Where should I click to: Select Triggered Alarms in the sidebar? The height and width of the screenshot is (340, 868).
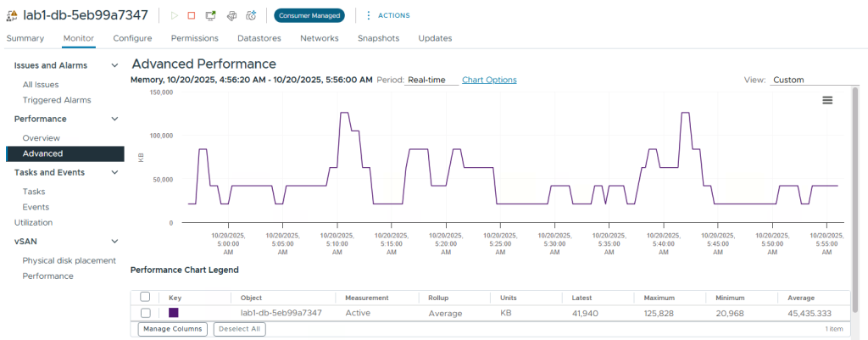[x=57, y=100]
